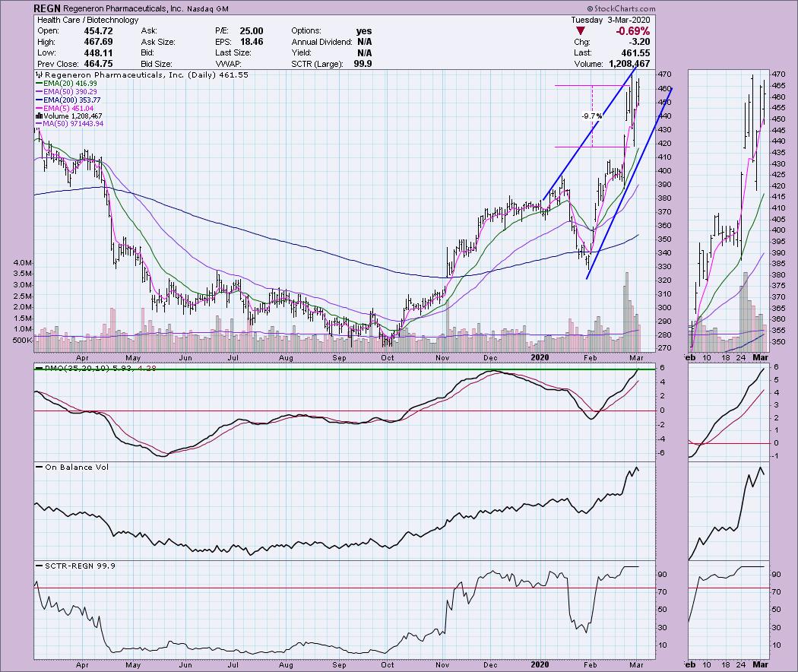
Task: Click the Open value 454.72
Action: pyautogui.click(x=98, y=31)
